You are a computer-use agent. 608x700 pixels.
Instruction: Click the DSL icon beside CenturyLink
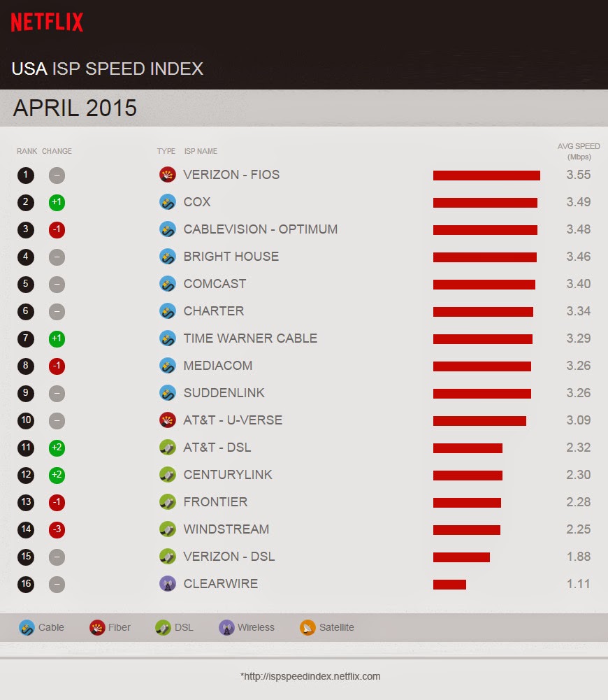[x=167, y=475]
